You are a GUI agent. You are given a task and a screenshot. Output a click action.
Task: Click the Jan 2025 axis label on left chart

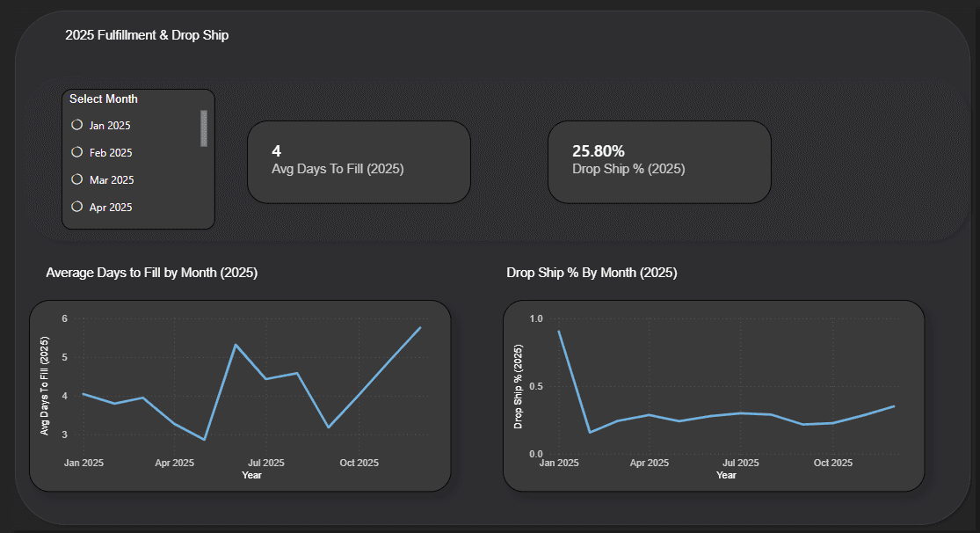(83, 463)
